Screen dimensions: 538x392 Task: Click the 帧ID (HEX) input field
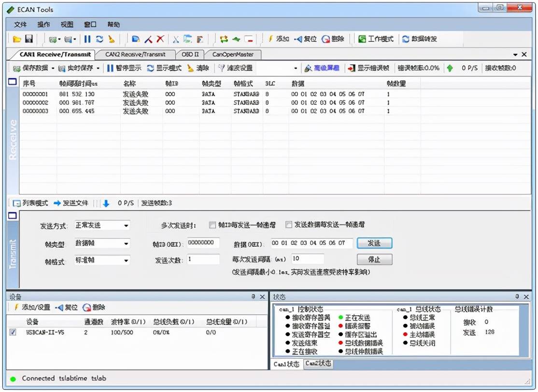point(203,242)
